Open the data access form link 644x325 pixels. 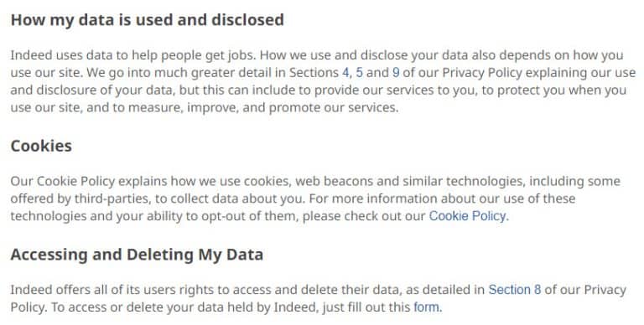426,307
